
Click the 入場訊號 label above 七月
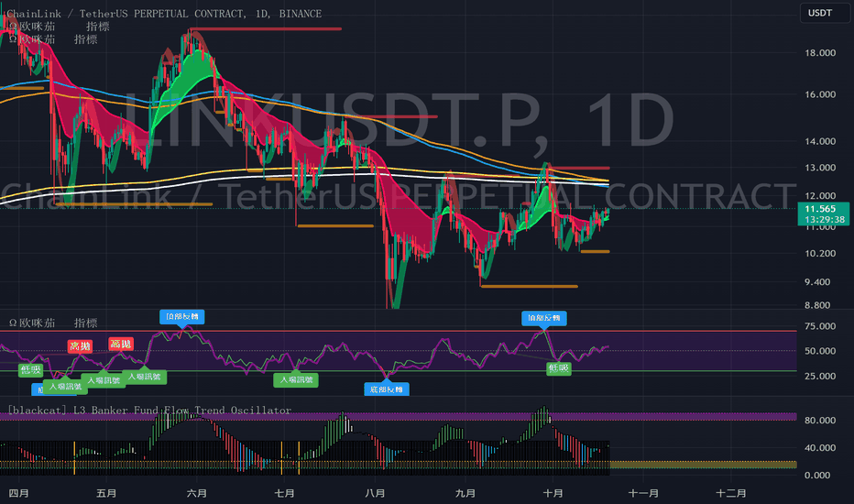tap(296, 379)
